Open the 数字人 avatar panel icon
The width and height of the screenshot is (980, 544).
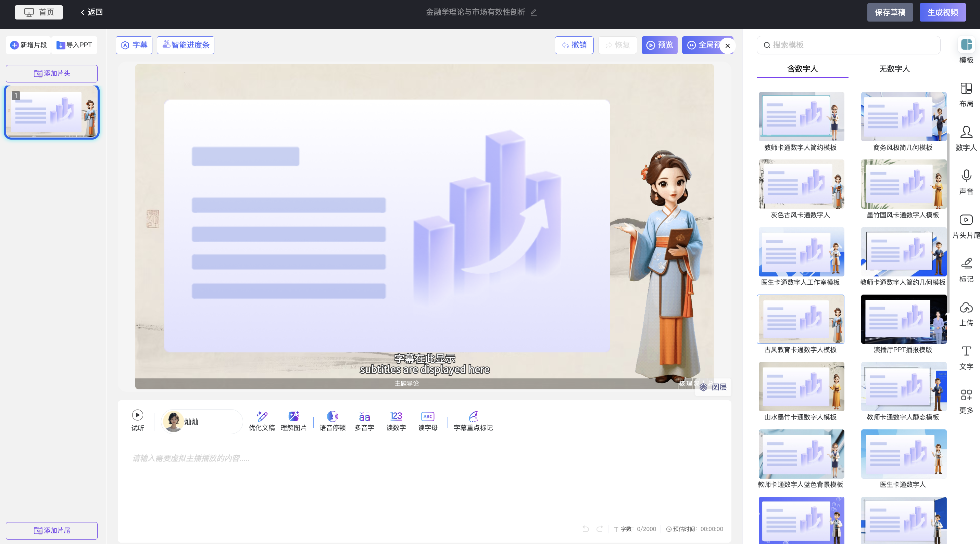click(966, 133)
